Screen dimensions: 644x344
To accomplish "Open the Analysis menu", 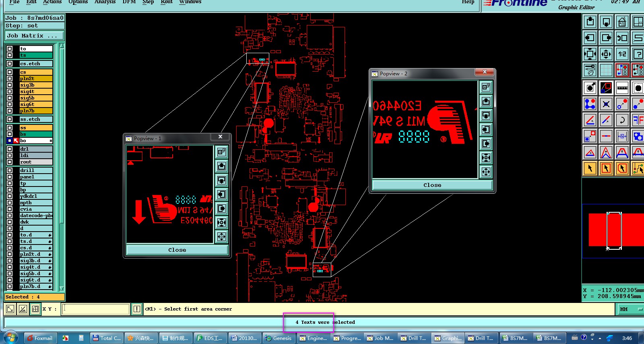I will pyautogui.click(x=105, y=2).
